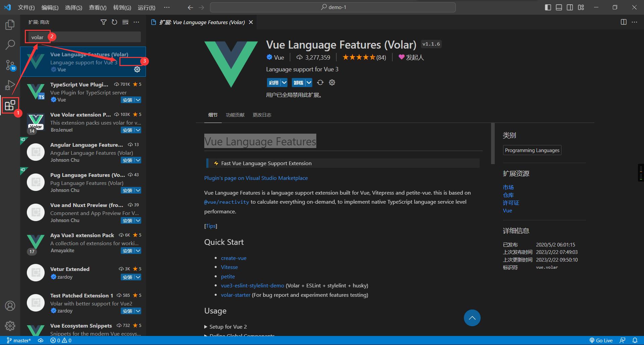The image size is (644, 345).
Task: Click the 卸载 uninstall button
Action: coord(299,82)
